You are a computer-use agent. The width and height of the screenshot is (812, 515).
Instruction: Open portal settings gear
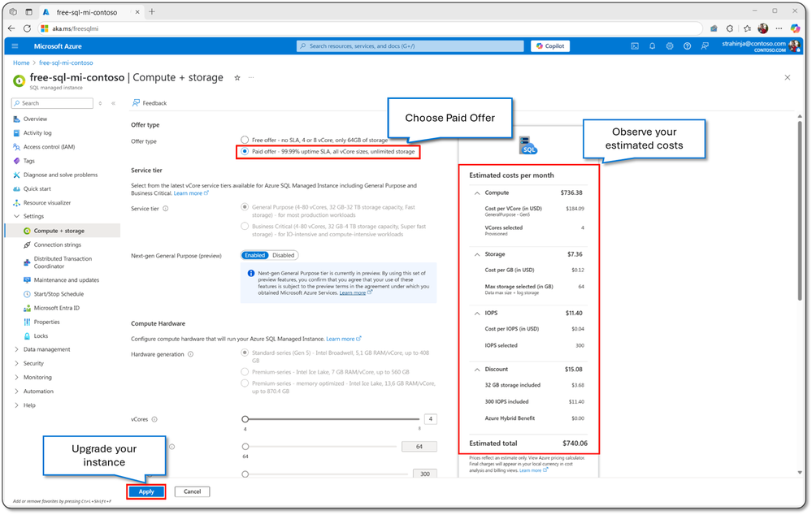click(670, 46)
